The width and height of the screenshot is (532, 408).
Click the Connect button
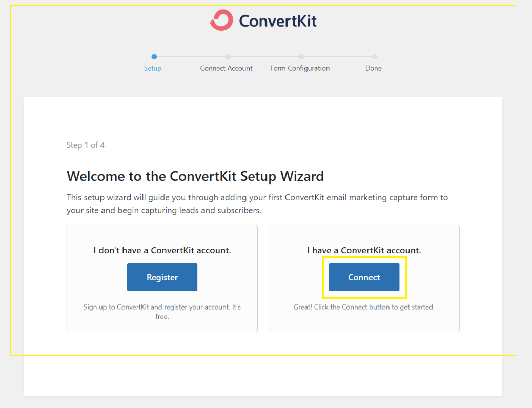pyautogui.click(x=364, y=277)
